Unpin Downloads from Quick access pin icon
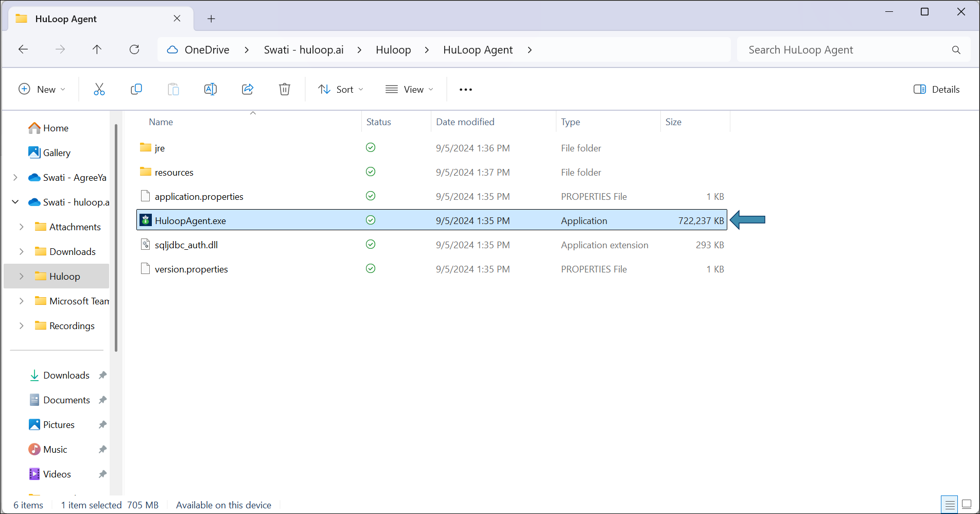 tap(102, 375)
